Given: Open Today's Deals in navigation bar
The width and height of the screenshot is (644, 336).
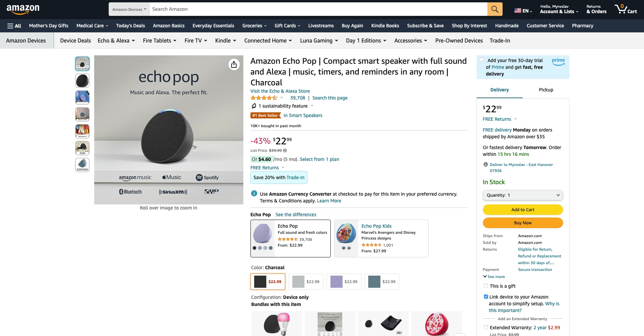Looking at the screenshot, I should (x=130, y=26).
